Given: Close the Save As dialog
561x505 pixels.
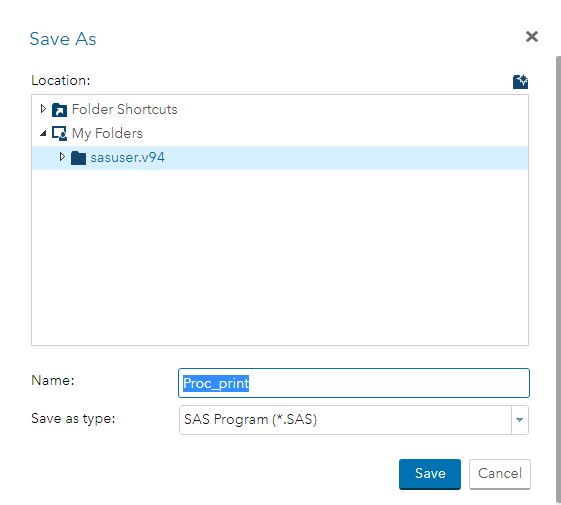Looking at the screenshot, I should pos(532,36).
